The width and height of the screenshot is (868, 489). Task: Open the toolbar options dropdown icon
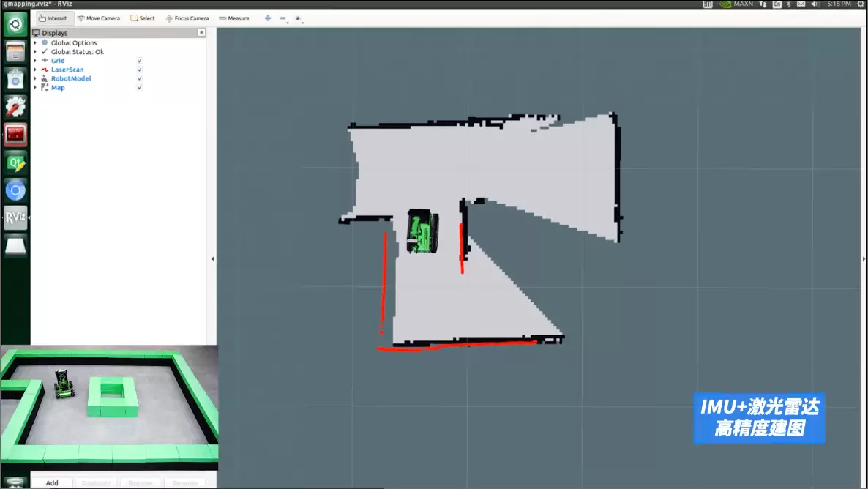[299, 19]
